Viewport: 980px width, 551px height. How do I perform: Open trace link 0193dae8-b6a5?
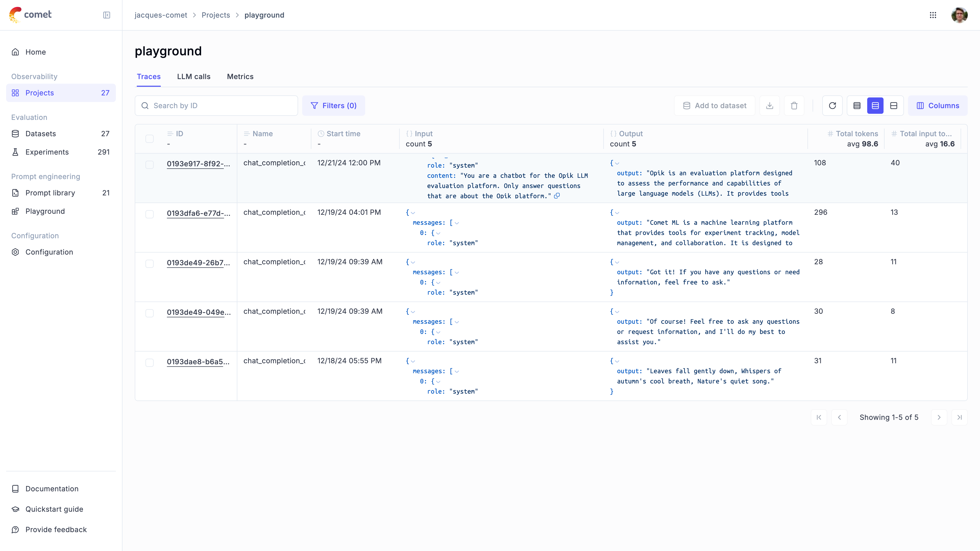(198, 362)
